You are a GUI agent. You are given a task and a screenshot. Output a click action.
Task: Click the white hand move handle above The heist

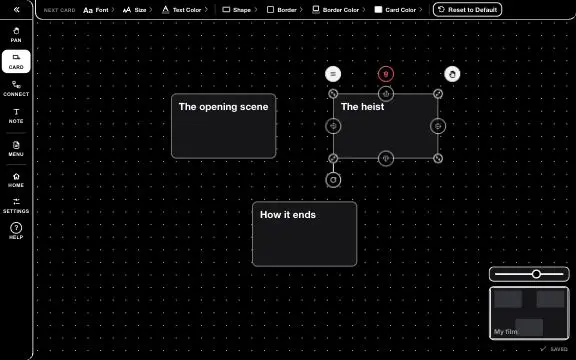click(452, 74)
